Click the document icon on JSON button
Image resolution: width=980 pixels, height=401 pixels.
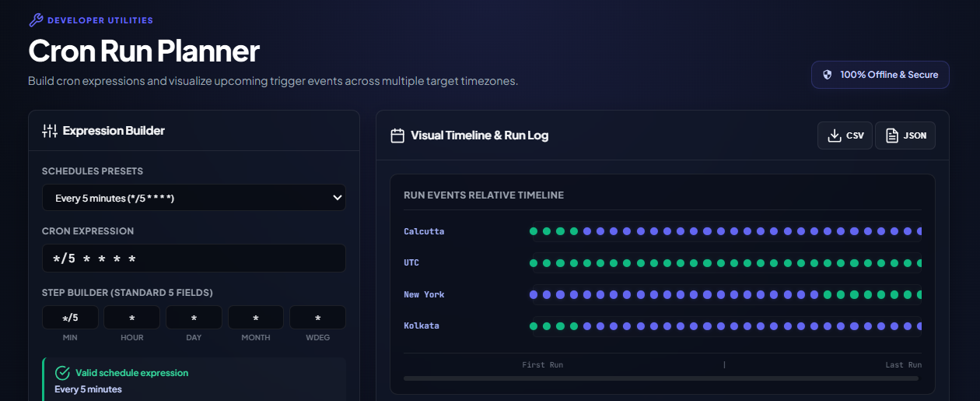coord(891,135)
